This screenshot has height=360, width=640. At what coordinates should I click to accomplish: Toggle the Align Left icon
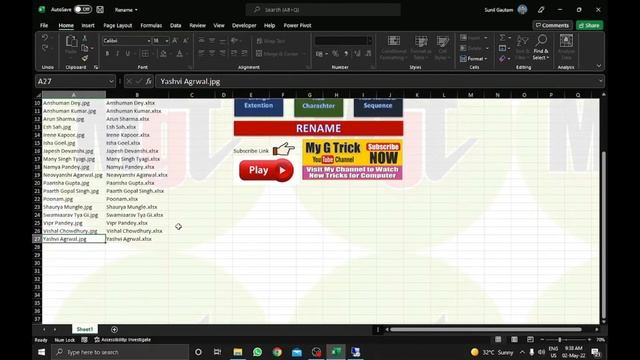(202, 53)
